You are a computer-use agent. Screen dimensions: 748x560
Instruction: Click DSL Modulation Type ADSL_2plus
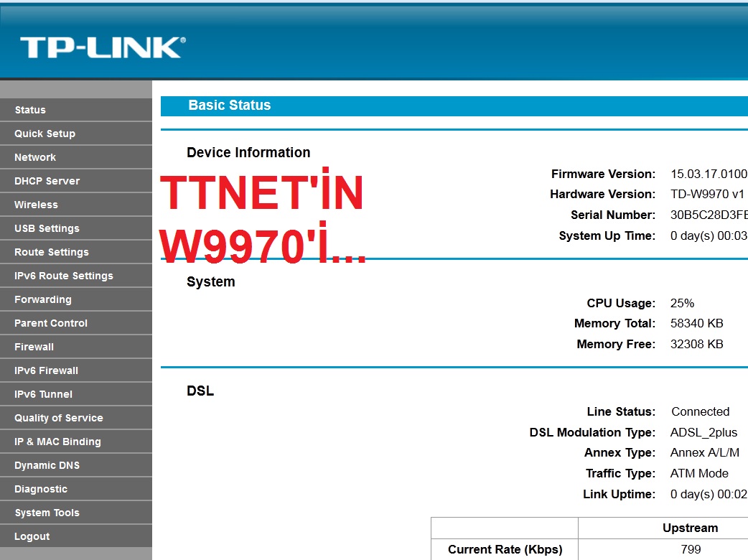pos(703,432)
